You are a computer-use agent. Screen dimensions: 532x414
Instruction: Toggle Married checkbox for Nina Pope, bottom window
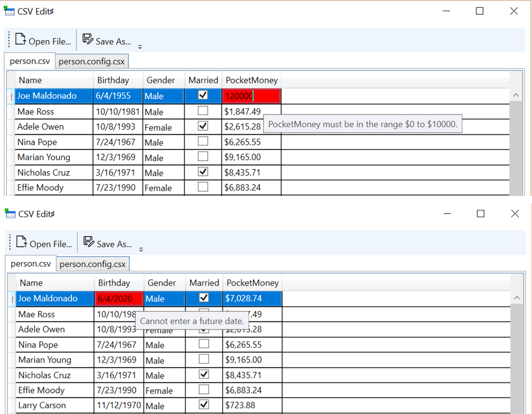pos(204,344)
